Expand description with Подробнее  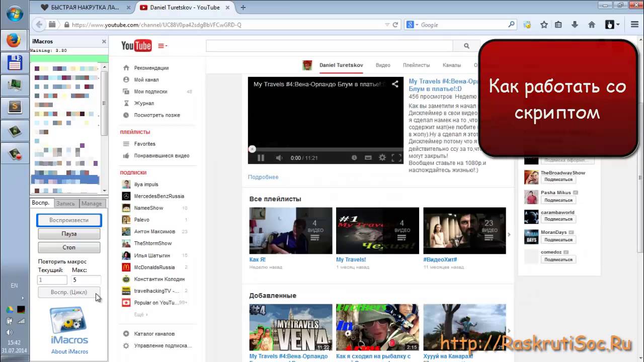(x=263, y=177)
